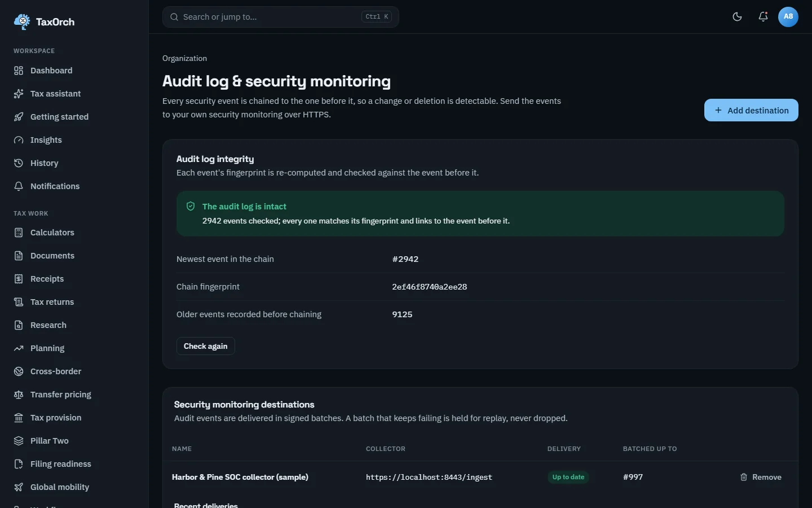Remove the Harbor & Pine SOC collector
This screenshot has height=508, width=812.
coord(761,477)
